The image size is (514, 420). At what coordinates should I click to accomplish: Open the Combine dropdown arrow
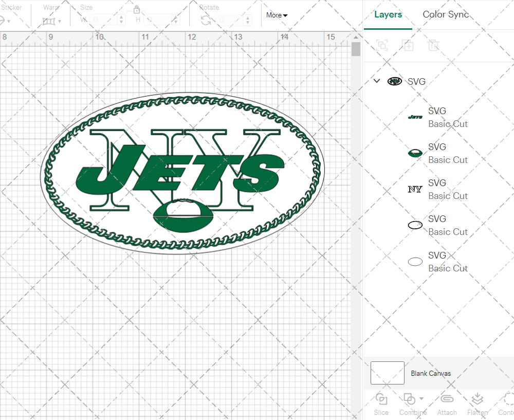(x=421, y=399)
